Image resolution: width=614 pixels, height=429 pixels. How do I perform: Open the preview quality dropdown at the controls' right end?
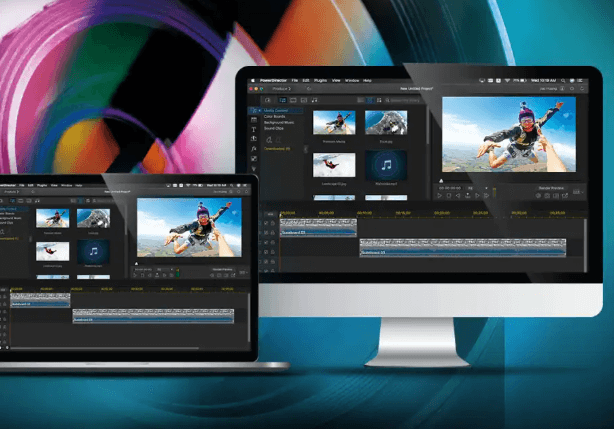(578, 192)
